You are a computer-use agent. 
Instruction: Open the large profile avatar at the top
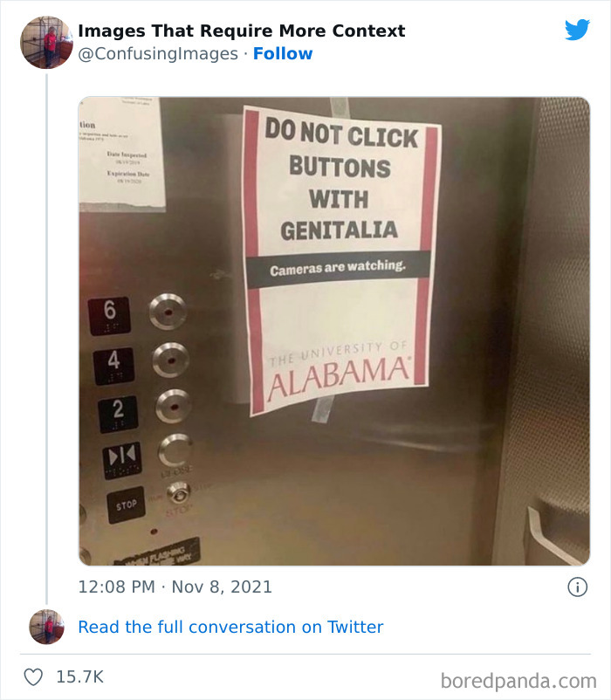(x=46, y=42)
